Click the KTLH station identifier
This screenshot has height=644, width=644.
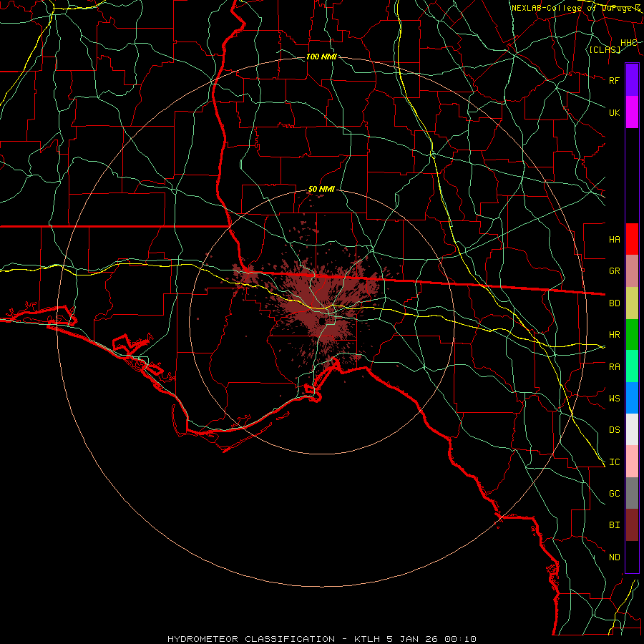click(x=367, y=639)
